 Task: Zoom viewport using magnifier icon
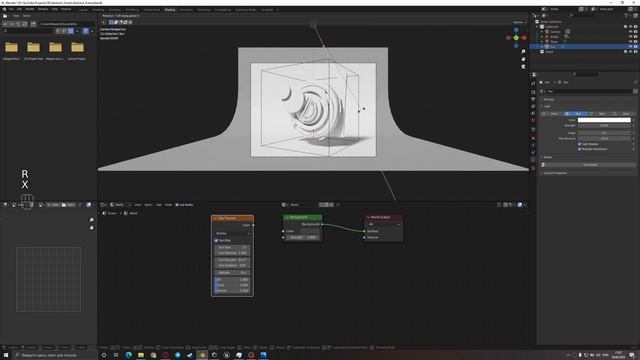click(523, 51)
